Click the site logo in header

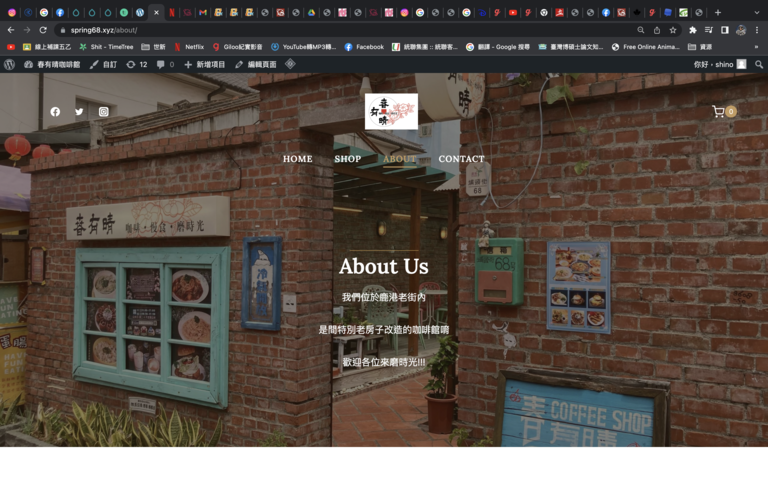coord(391,112)
